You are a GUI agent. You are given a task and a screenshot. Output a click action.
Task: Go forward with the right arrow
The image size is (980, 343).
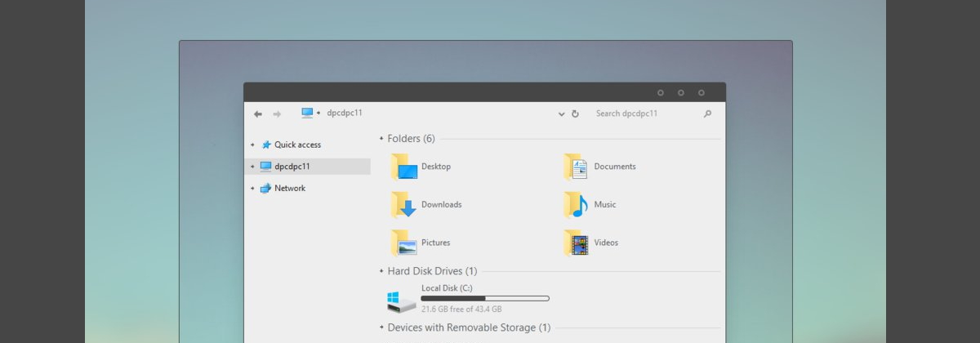click(x=277, y=114)
